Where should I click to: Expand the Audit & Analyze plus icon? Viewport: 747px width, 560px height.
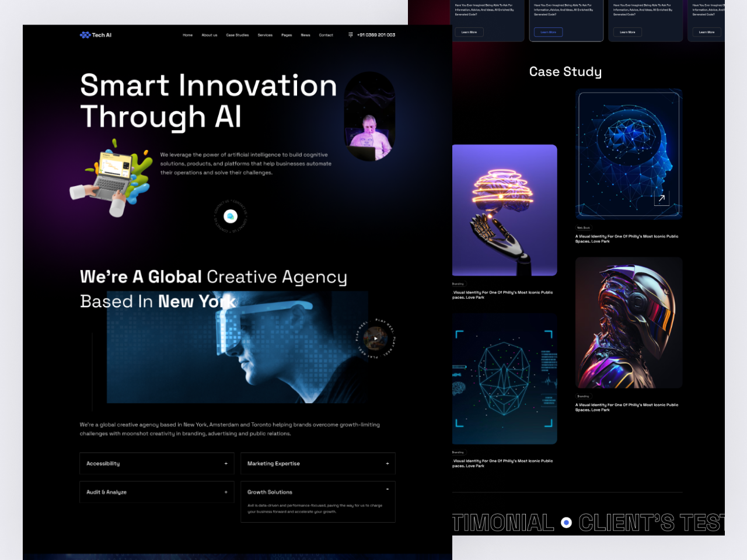click(226, 492)
